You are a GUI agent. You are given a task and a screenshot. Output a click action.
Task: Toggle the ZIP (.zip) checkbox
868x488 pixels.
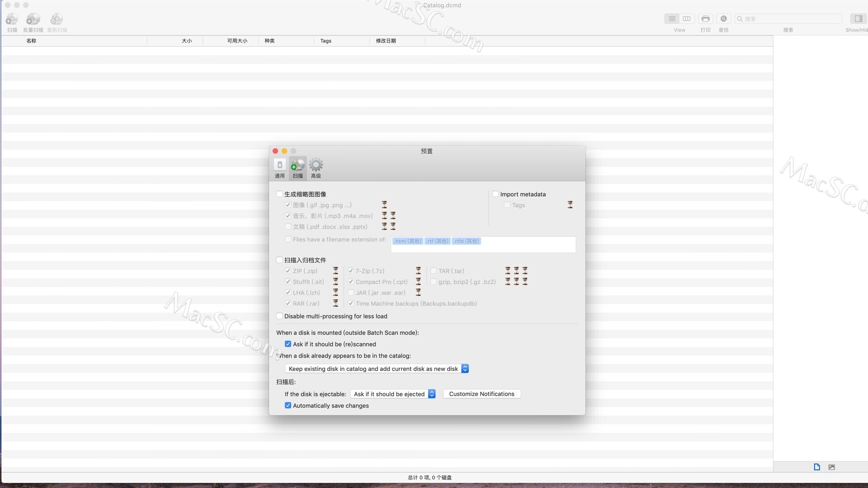tap(288, 271)
